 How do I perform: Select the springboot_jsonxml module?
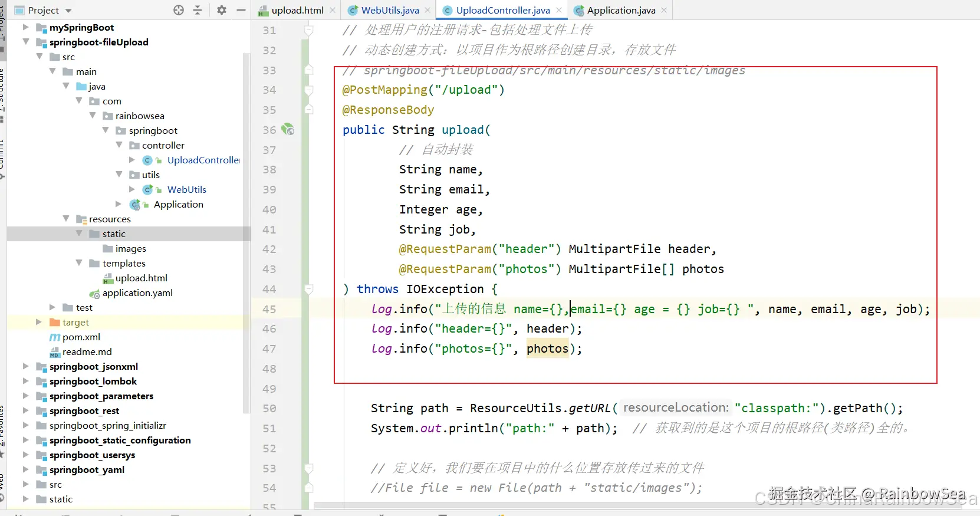click(94, 366)
